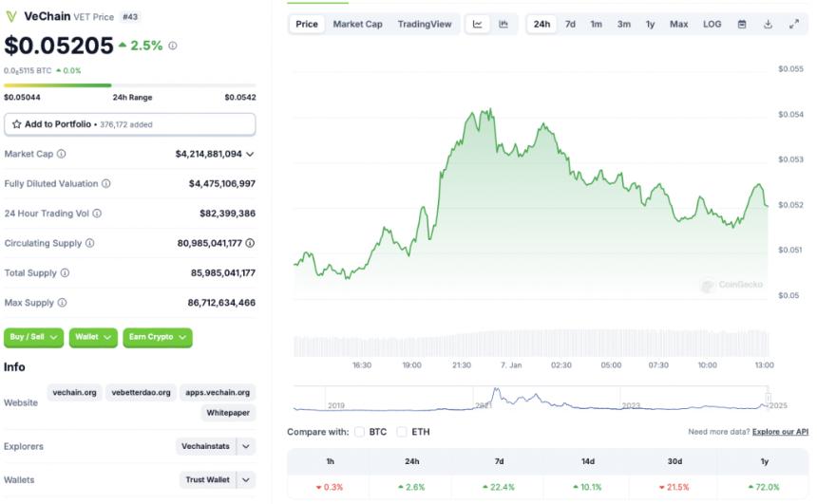Open the Whitepaper link
This screenshot has height=504, width=817.
pos(228,412)
